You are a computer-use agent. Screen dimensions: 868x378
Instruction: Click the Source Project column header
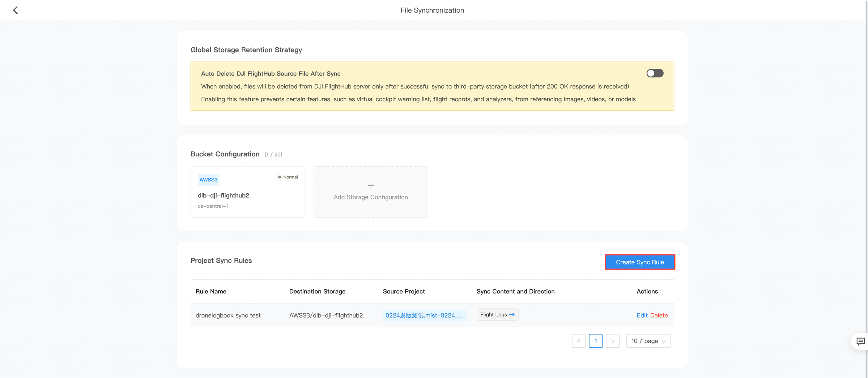pos(404,291)
